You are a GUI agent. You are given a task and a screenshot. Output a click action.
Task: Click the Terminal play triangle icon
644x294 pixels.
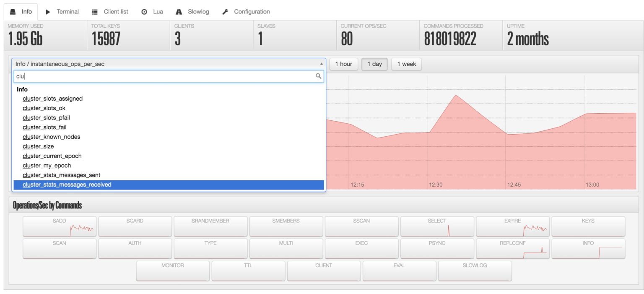(x=48, y=11)
